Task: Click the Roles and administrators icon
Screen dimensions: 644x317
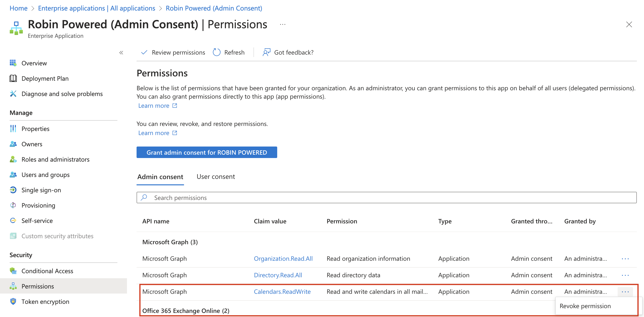Action: (x=13, y=159)
